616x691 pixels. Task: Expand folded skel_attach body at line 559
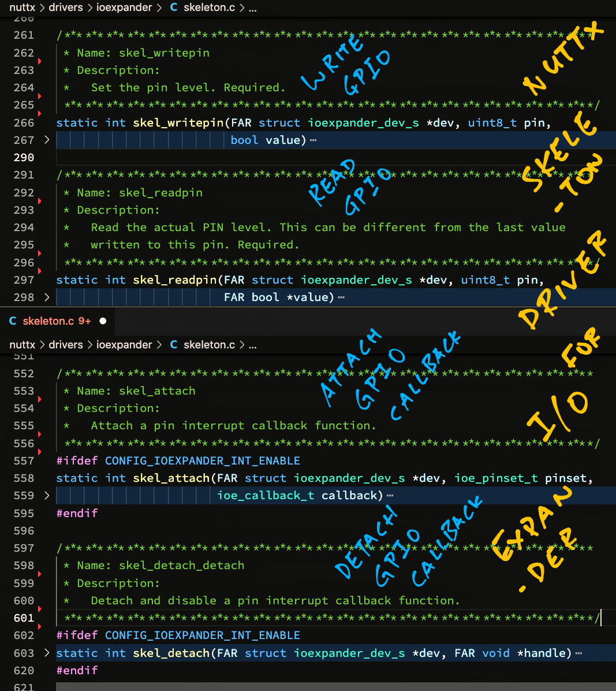47,496
